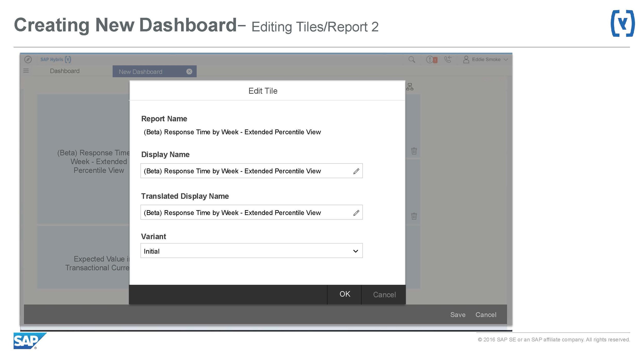Click the SAP Hybris logo icon
Viewport: 644px width, 362px height.
tap(69, 59)
